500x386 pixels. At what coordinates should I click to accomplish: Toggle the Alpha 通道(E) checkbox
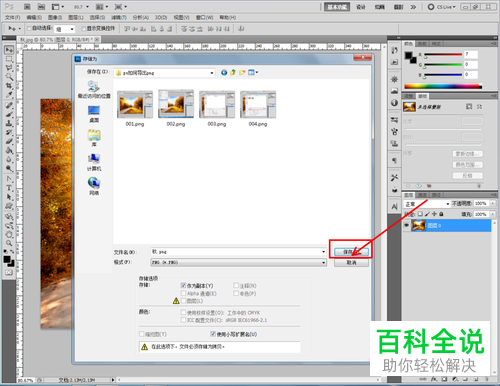[x=183, y=293]
